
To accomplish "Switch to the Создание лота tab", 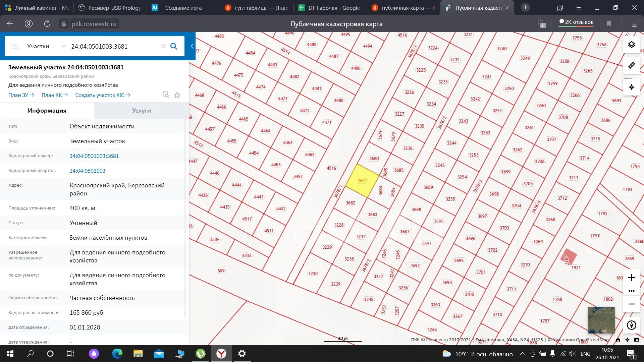I will [183, 8].
